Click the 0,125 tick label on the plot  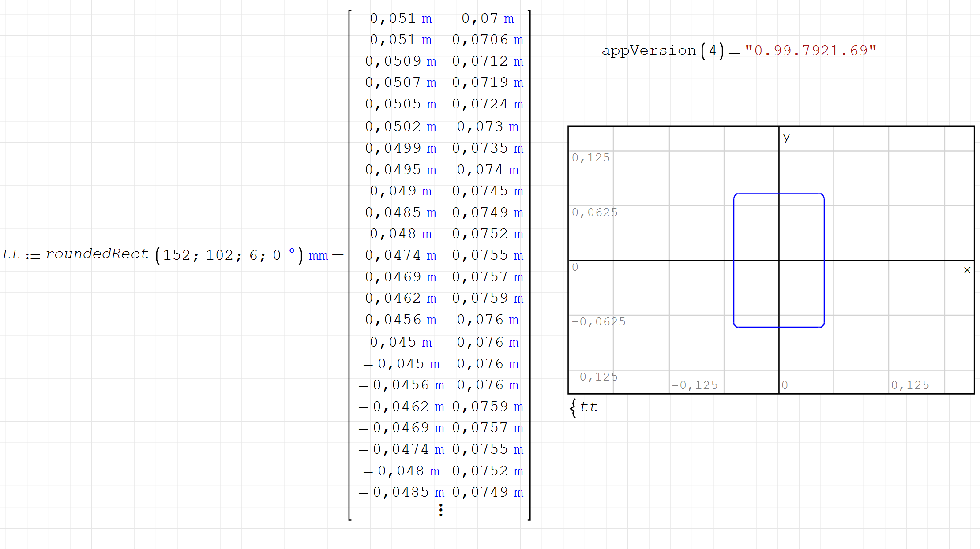(x=590, y=157)
